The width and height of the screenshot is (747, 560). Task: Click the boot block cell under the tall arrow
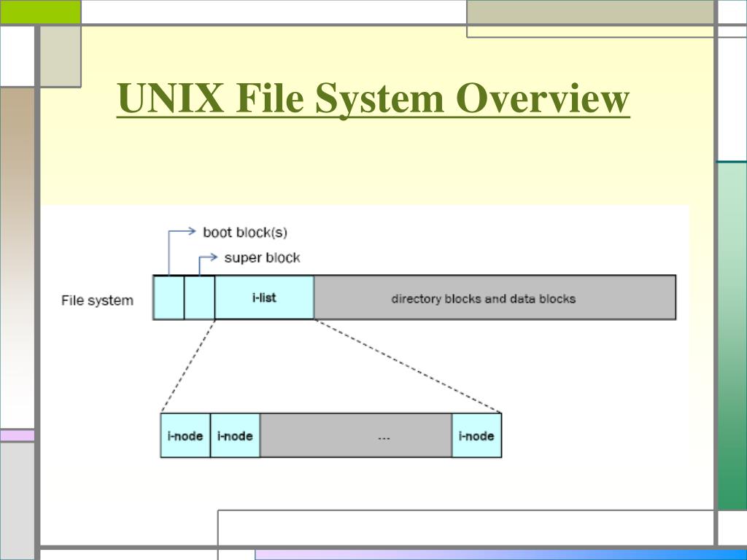(169, 297)
